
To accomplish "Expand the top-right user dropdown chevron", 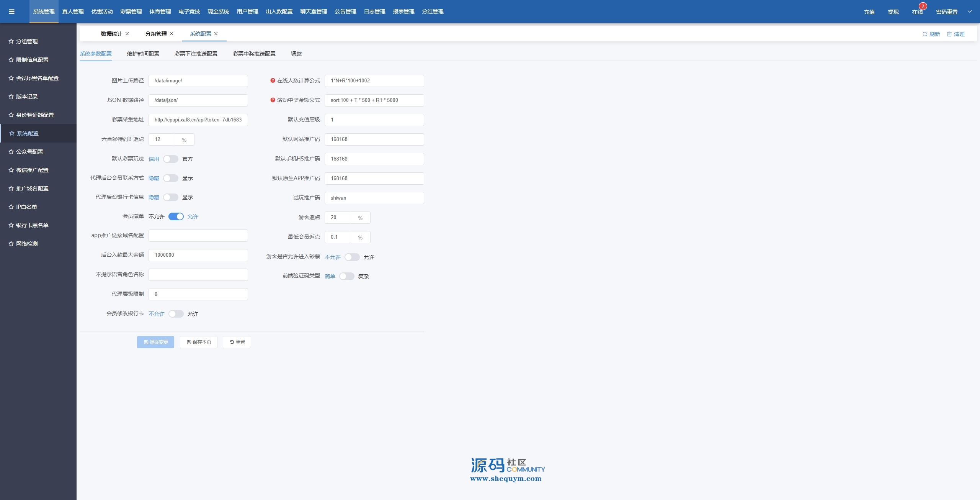I will point(970,11).
